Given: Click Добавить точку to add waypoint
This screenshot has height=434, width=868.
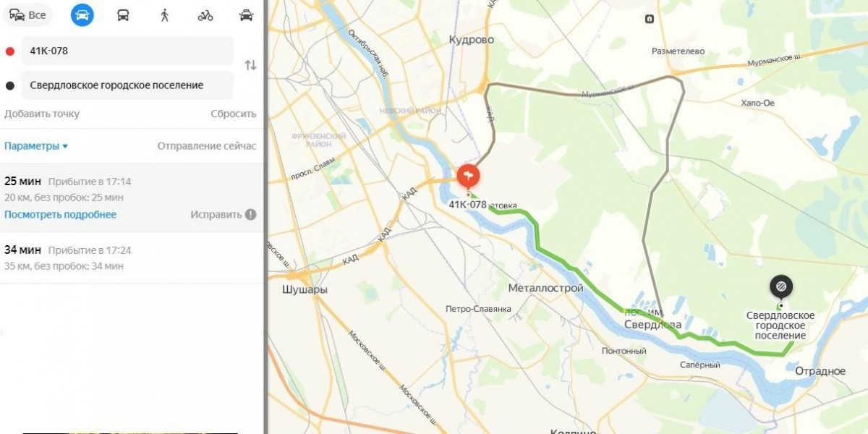Looking at the screenshot, I should pos(42,114).
